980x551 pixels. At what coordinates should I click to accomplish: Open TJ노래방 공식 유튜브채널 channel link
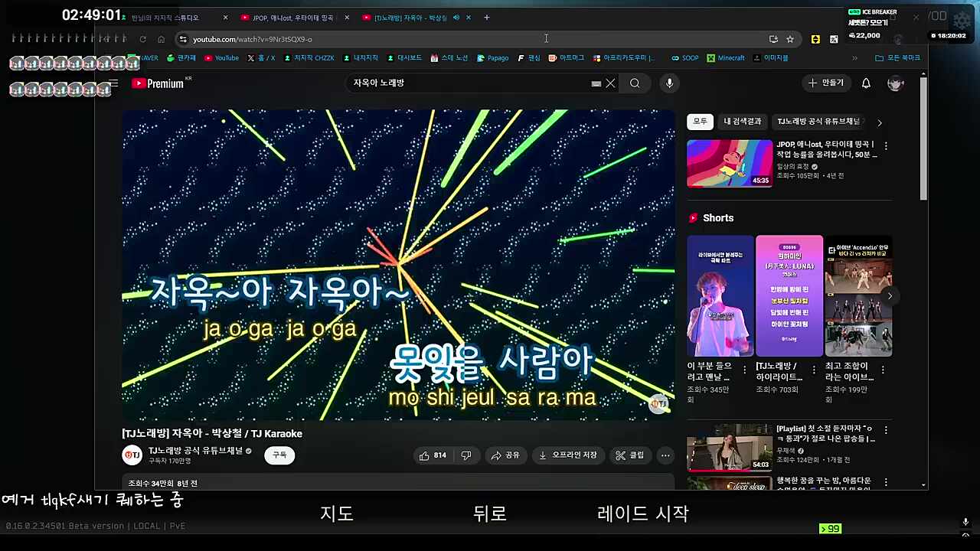tap(195, 451)
